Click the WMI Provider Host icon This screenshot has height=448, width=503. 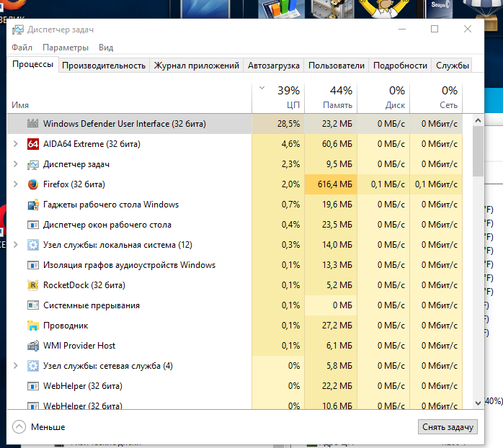tap(32, 346)
